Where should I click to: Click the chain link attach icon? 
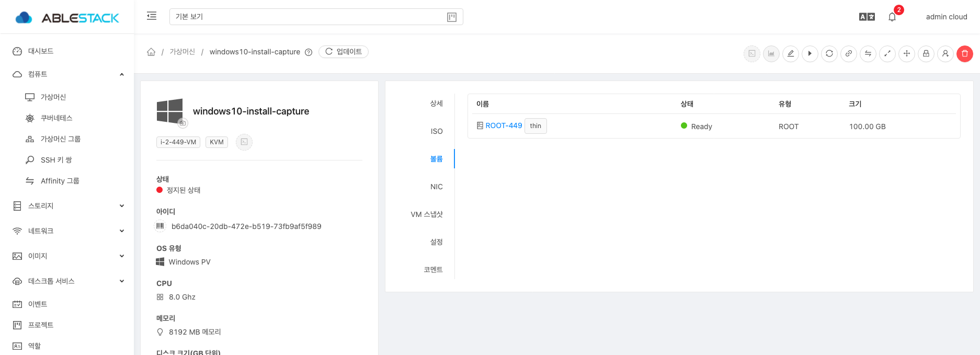[x=848, y=53]
